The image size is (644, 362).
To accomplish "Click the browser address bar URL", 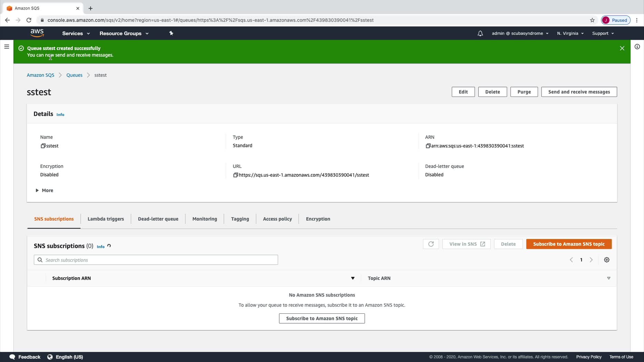I will pyautogui.click(x=211, y=20).
